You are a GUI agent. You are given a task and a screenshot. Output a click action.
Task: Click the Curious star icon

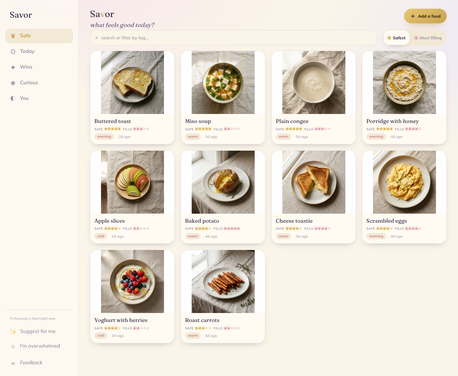[x=13, y=83]
